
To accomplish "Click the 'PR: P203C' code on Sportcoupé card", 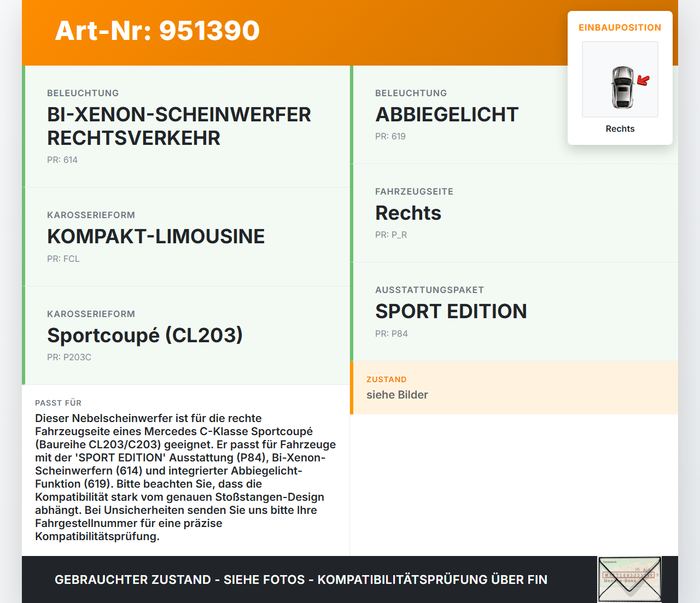I will (69, 357).
